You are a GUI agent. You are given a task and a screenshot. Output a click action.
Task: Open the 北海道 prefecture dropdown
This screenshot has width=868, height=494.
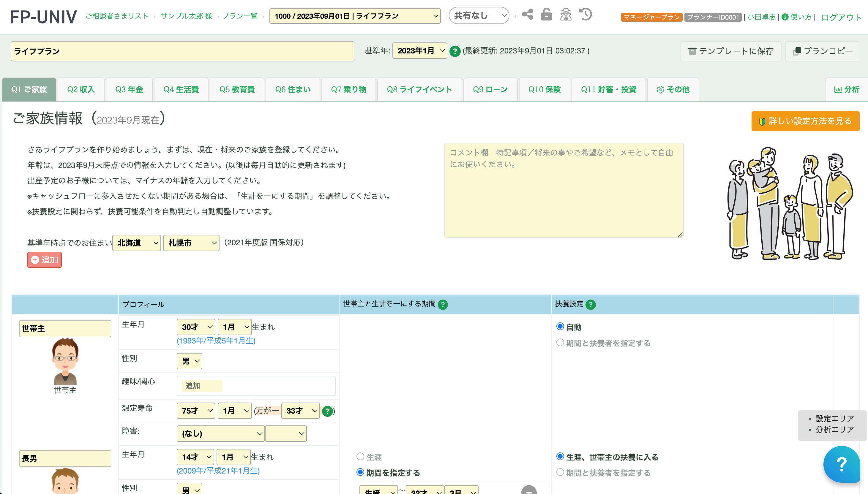[x=136, y=243]
